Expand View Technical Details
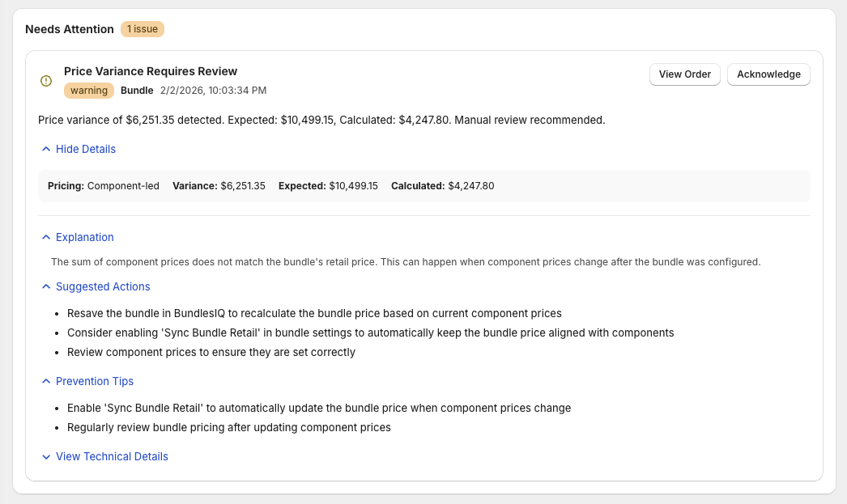Screen dimensions: 847x504 click(112, 456)
